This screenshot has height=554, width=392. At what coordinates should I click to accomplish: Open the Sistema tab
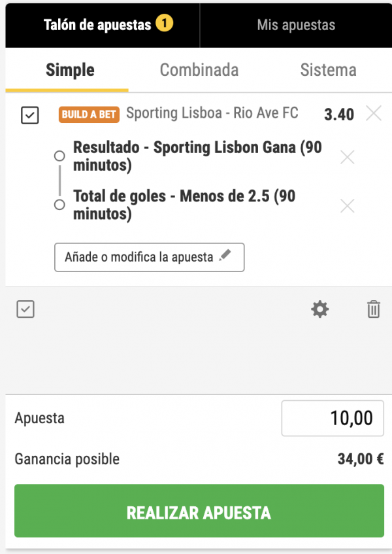point(328,70)
